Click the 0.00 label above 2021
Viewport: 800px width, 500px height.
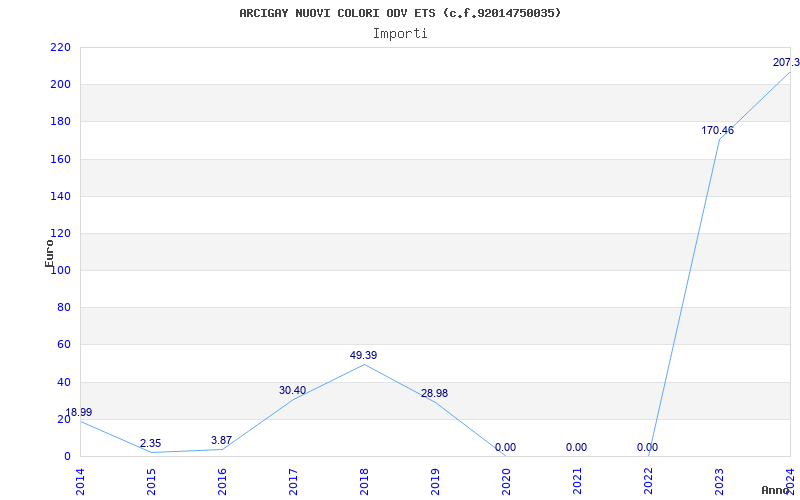(576, 447)
